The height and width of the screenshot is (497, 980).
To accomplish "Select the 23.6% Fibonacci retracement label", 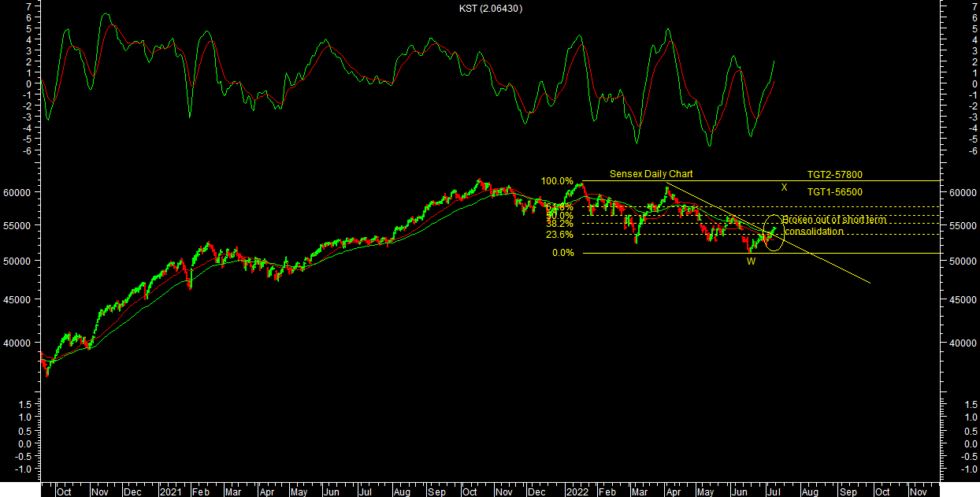I will [559, 235].
